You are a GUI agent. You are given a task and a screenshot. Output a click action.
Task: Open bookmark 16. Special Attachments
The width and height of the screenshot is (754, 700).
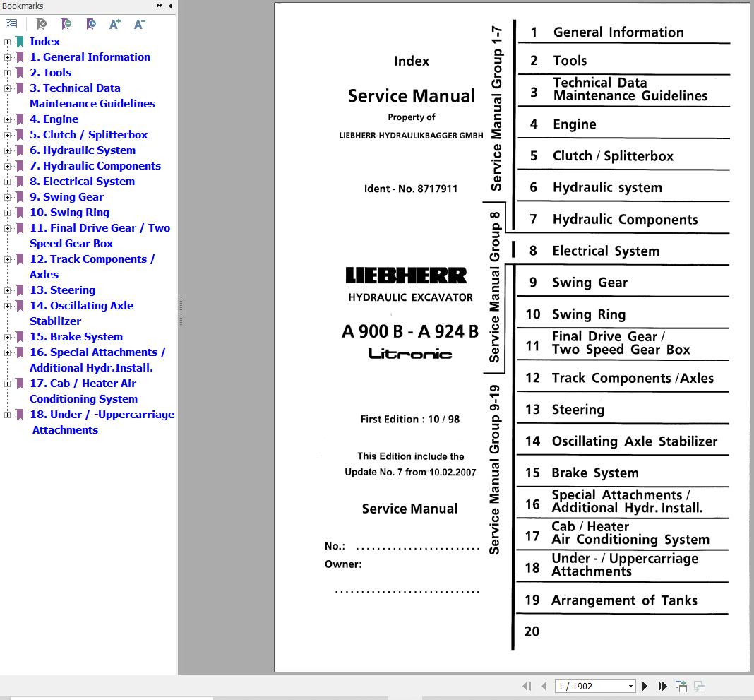click(97, 360)
